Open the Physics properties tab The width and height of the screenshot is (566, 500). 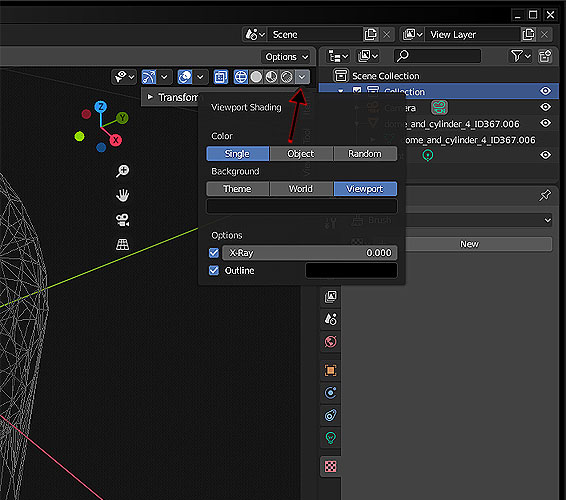(x=330, y=393)
